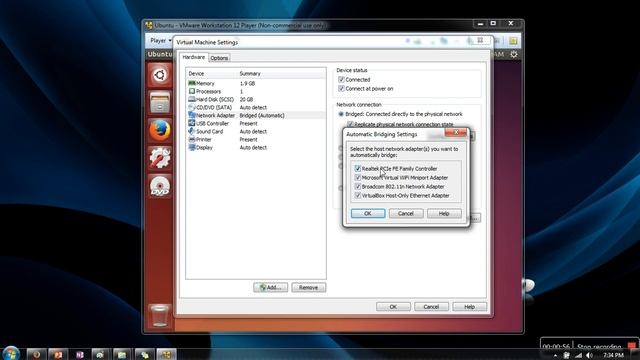Click the Remove hardware button
Screen dimensions: 640x360
(309, 287)
